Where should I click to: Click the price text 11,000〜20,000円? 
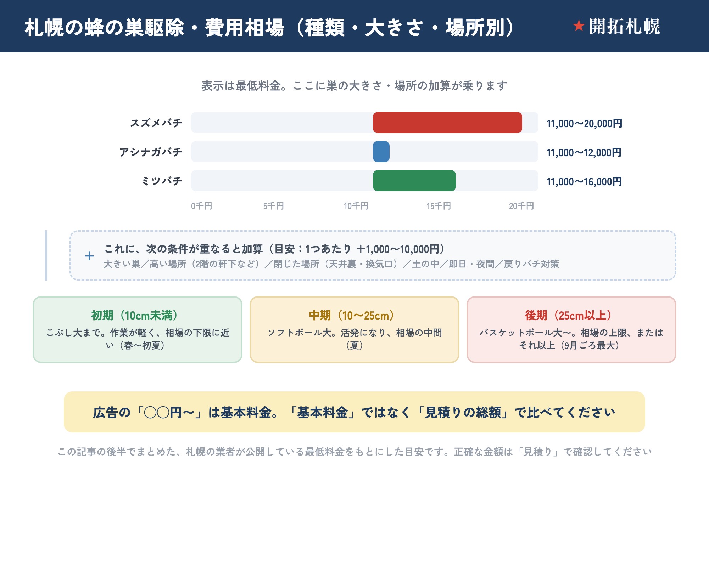[x=584, y=124]
